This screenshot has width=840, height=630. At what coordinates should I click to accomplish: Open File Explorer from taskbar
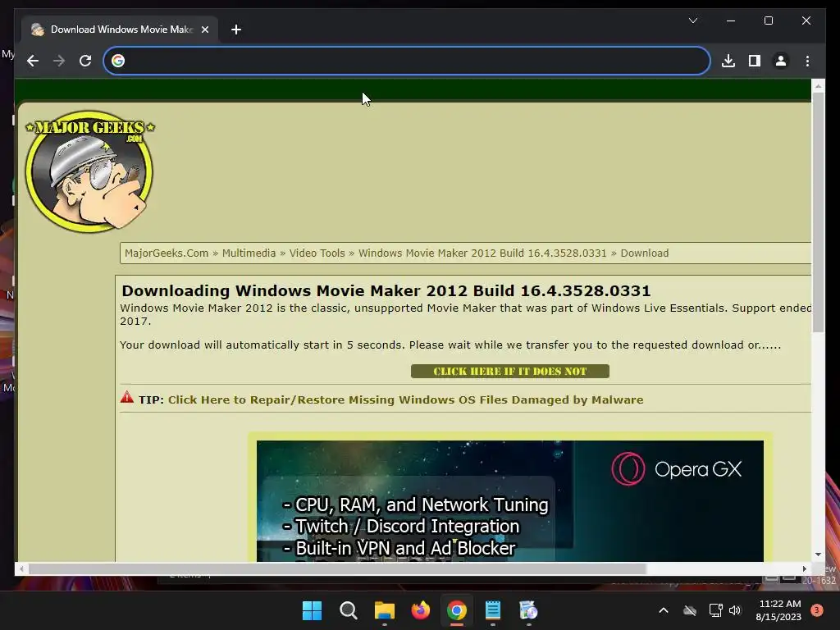click(384, 610)
